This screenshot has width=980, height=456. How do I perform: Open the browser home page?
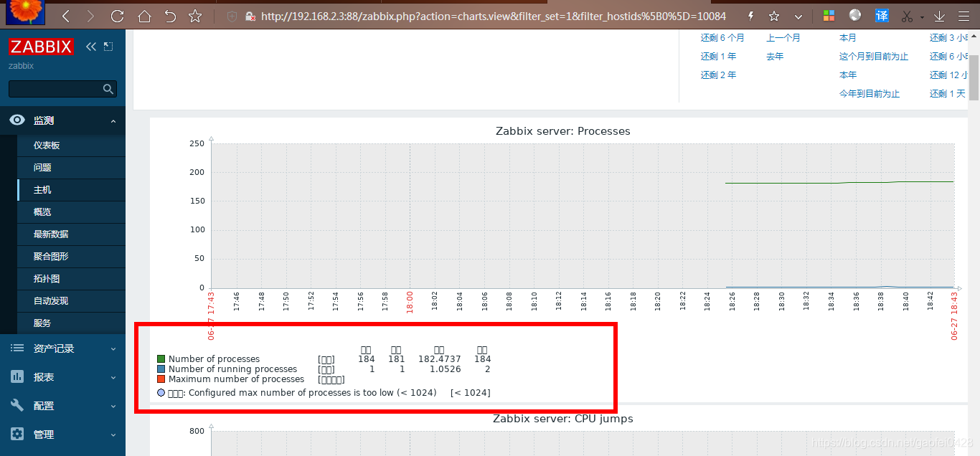(x=144, y=16)
